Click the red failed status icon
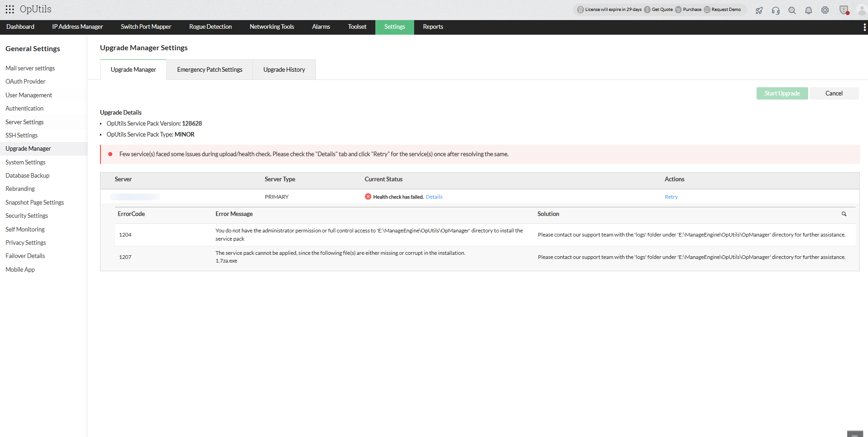 click(x=368, y=196)
